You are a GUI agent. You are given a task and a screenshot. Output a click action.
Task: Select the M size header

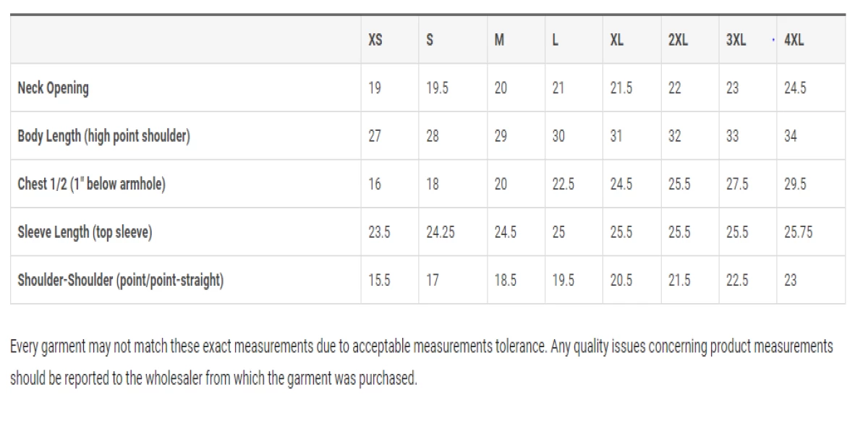pos(499,41)
